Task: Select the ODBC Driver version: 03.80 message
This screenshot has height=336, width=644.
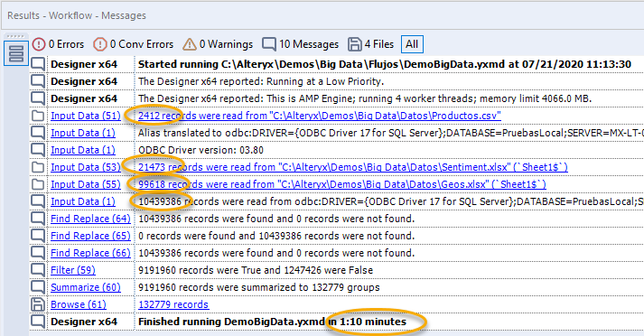Action: 201,150
